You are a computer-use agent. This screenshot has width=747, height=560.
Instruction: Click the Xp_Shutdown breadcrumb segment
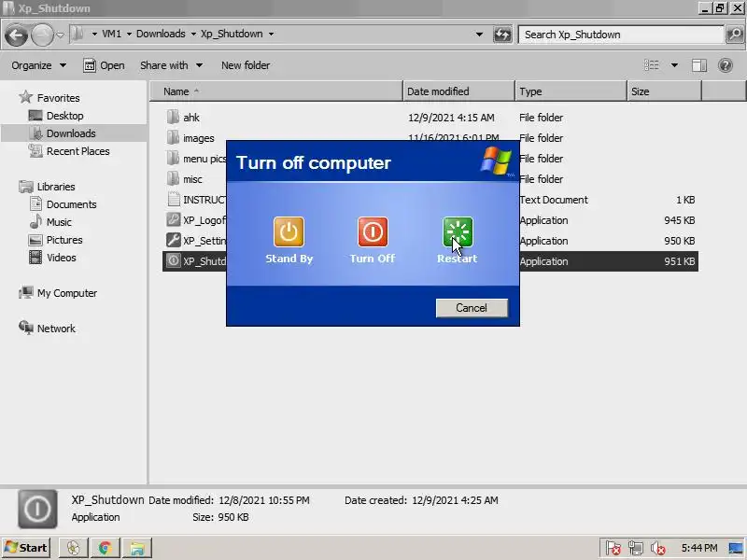[232, 34]
